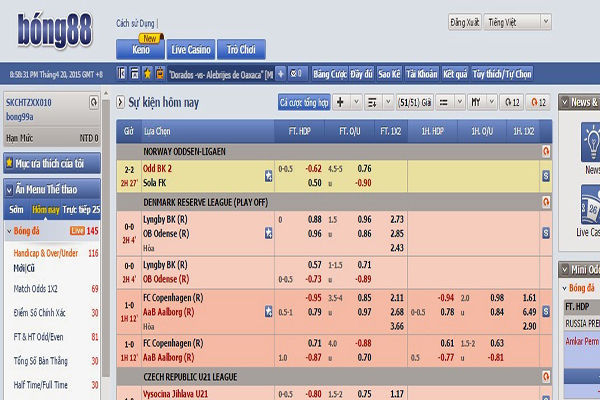Open Mục ưa thích của tôi favorites

pos(52,163)
